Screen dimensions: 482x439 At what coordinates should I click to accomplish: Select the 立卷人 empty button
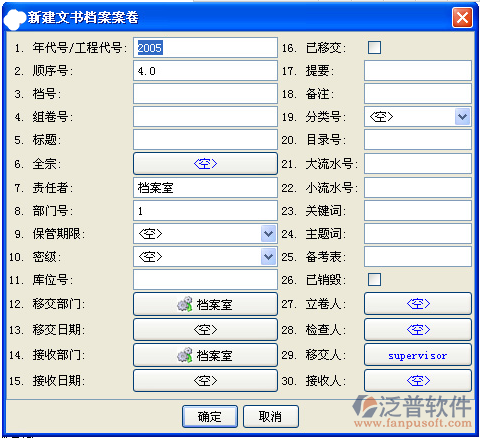[418, 304]
